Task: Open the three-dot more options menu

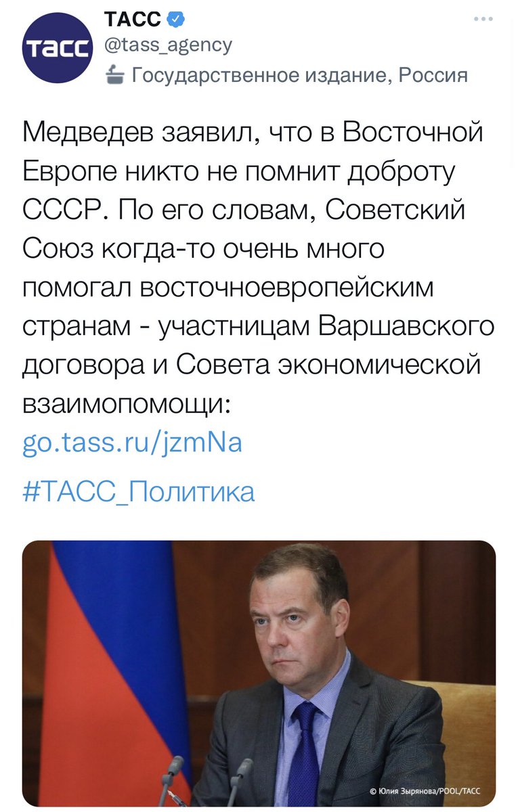Action: (x=483, y=18)
